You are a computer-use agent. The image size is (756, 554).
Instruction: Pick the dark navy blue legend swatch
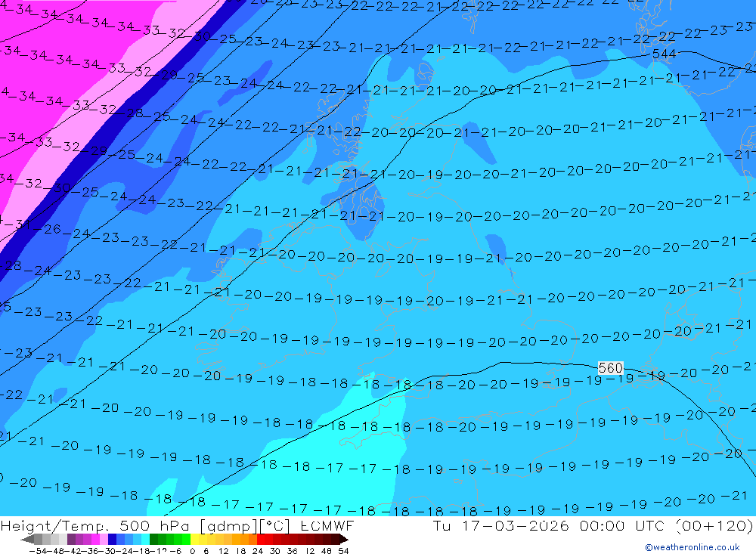(x=112, y=539)
